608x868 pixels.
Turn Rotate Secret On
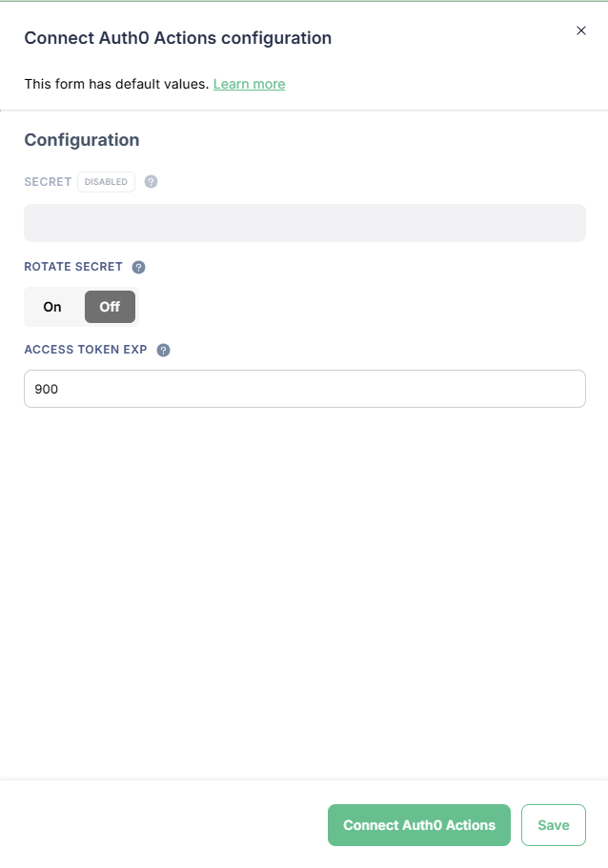52,307
